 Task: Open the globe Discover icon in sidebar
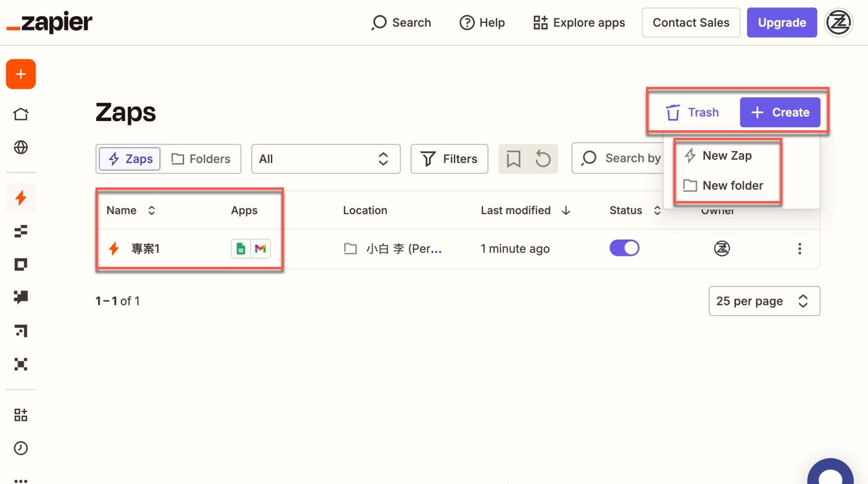(x=21, y=147)
